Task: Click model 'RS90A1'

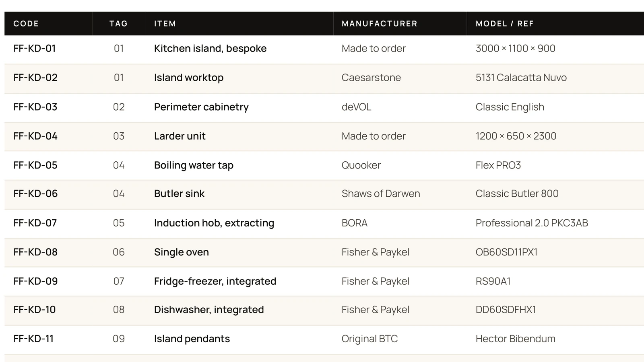Action: [493, 281]
